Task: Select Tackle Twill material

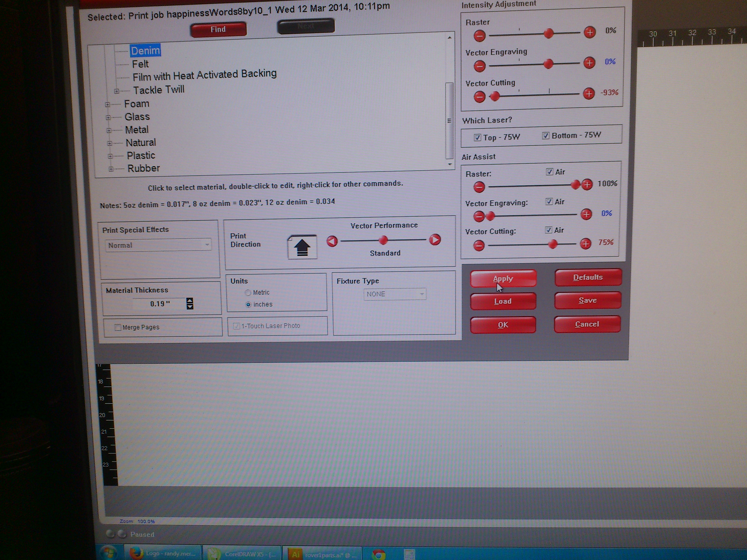Action: coord(158,90)
